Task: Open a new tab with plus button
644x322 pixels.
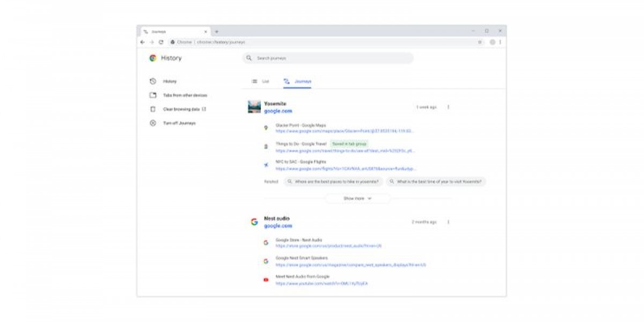Action: (217, 32)
